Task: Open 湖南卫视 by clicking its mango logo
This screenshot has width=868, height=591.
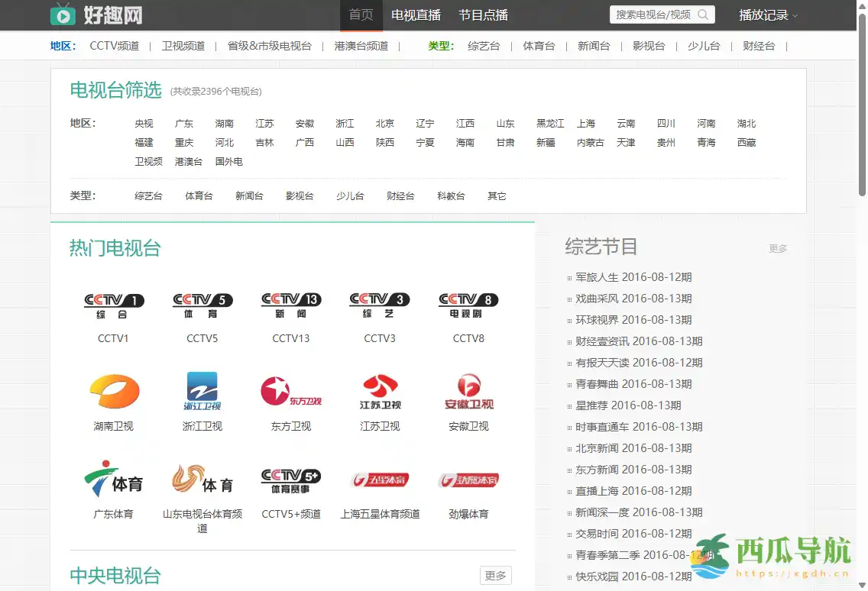Action: tap(113, 391)
